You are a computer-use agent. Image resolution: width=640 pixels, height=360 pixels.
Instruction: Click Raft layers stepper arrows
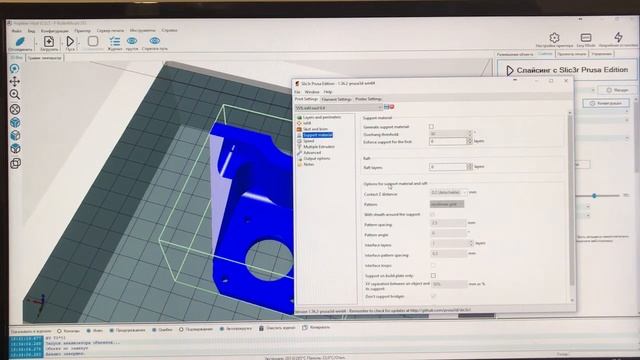click(470, 167)
